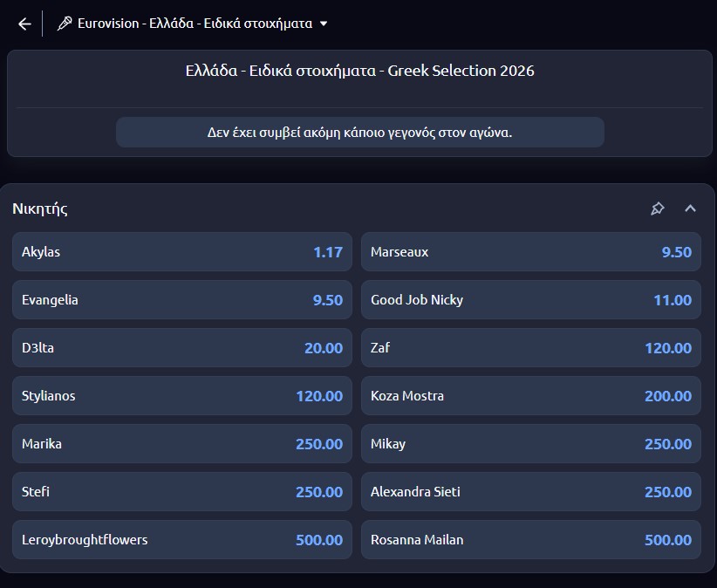
Task: Open the Eurovision - Ελλάδα - Ειδικά στοιχήματα selector
Action: 195,24
